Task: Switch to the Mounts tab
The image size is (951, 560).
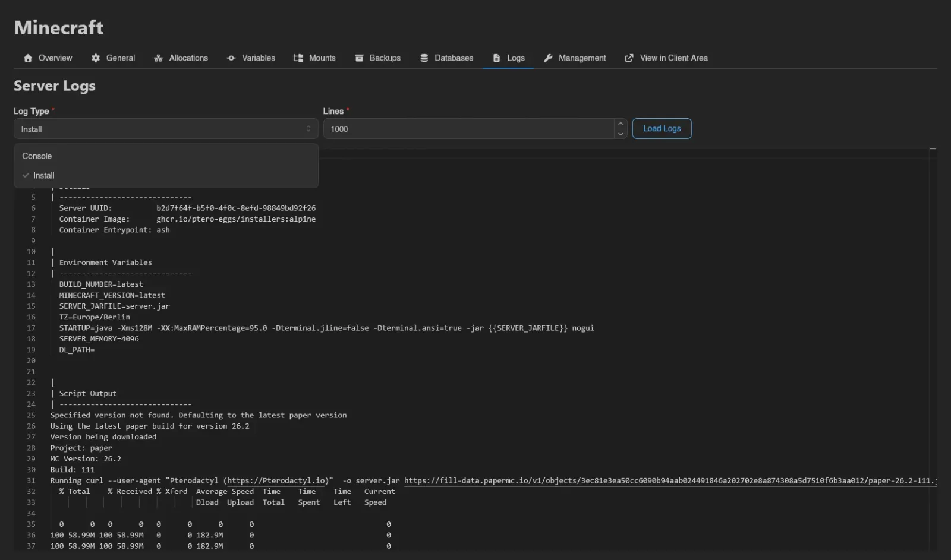Action: 314,58
